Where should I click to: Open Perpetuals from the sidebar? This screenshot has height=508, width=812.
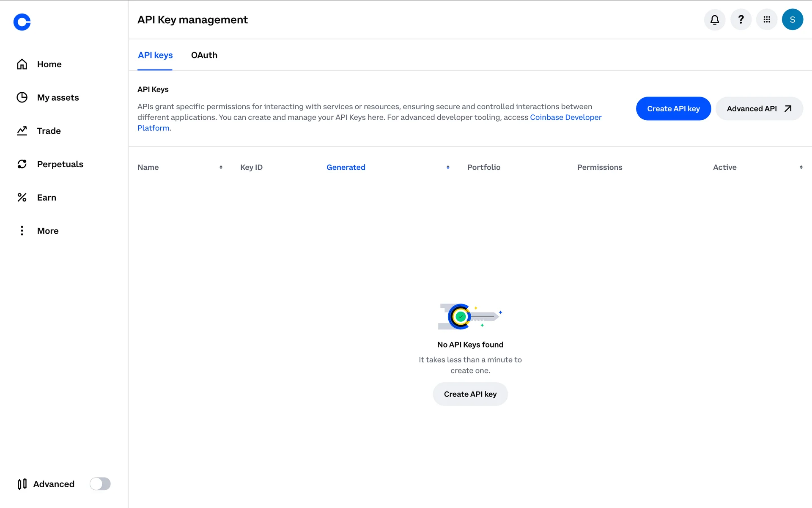[60, 164]
